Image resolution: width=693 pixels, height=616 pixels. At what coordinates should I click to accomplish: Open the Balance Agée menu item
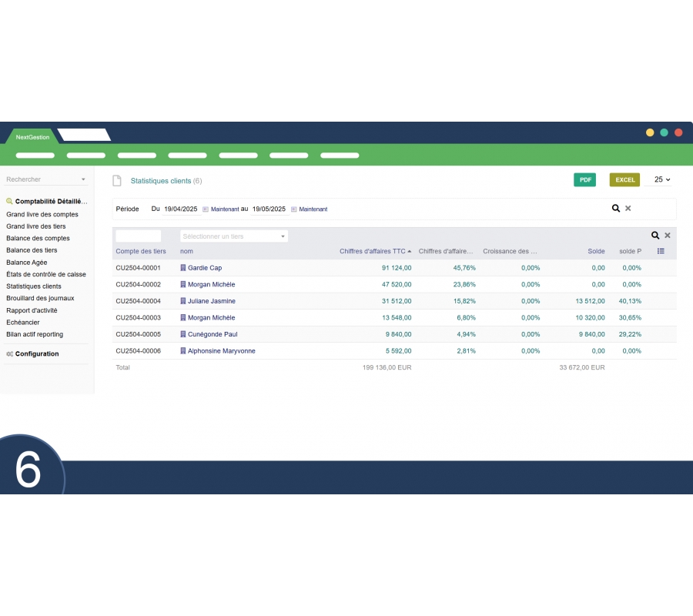(x=27, y=263)
